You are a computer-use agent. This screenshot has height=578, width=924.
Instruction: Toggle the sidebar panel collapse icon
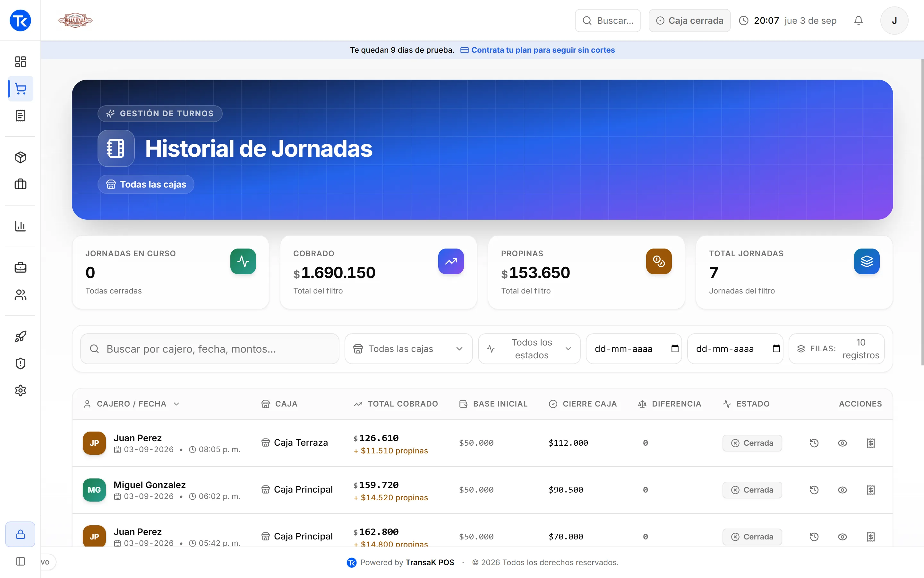click(20, 561)
